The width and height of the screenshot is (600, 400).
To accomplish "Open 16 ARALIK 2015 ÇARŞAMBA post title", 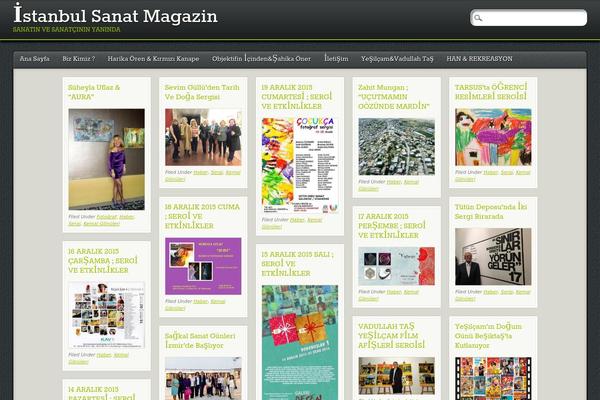I will tap(103, 261).
